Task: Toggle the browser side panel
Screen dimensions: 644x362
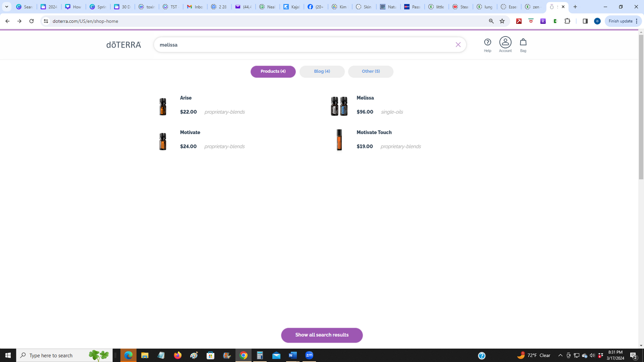Action: pyautogui.click(x=585, y=21)
